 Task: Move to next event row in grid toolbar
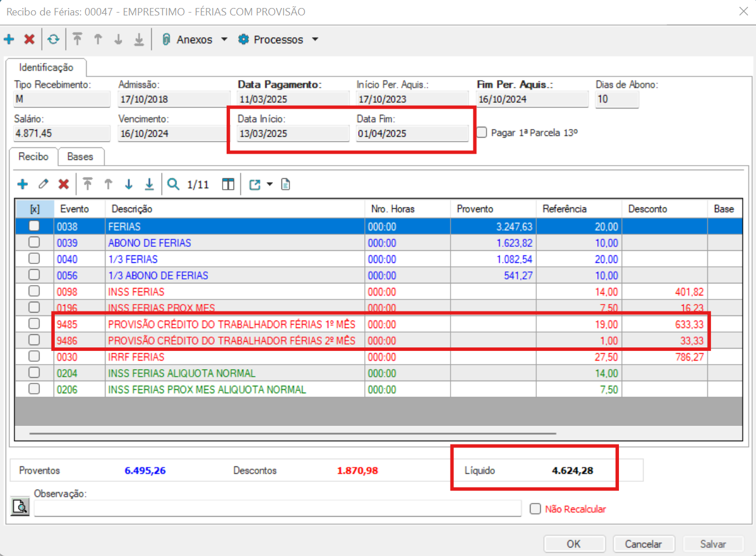point(128,184)
